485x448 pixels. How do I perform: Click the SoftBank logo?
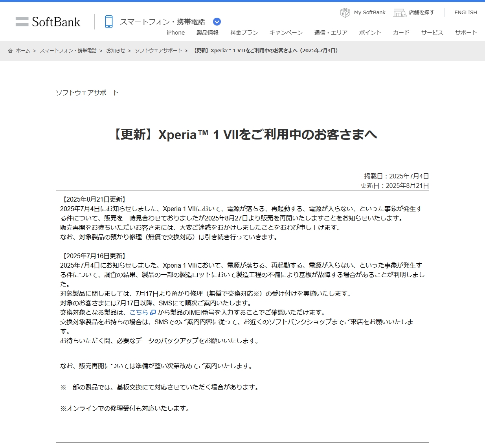(x=48, y=22)
